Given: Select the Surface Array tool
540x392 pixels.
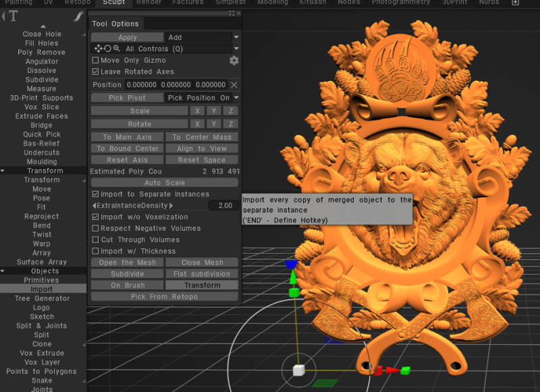Looking at the screenshot, I should (x=42, y=262).
